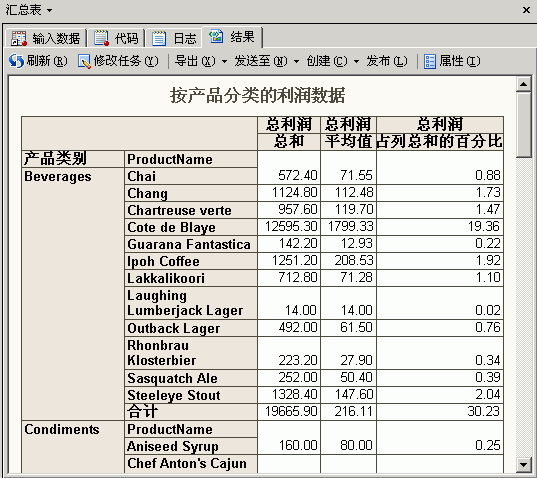Image resolution: width=537 pixels, height=478 pixels.
Task: Select Outback Lager row label
Action: pos(191,328)
